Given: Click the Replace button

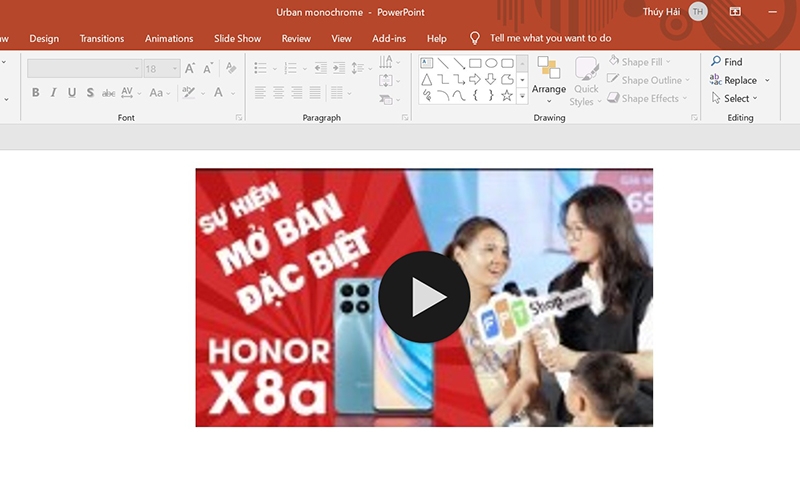Looking at the screenshot, I should 734,80.
